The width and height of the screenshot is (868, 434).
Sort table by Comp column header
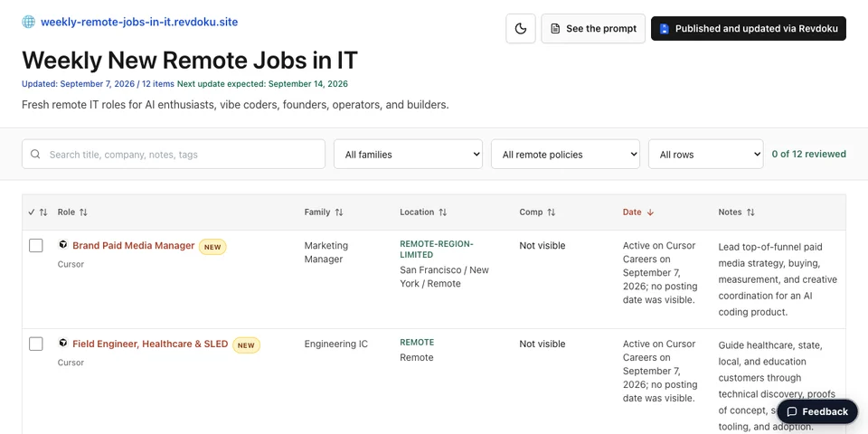click(537, 212)
